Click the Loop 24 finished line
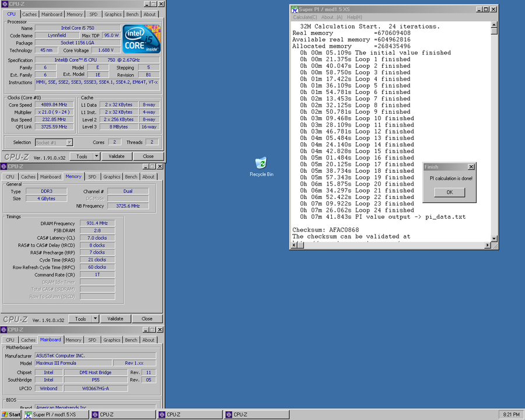Viewport: 525px width, 420px height. coord(357,210)
